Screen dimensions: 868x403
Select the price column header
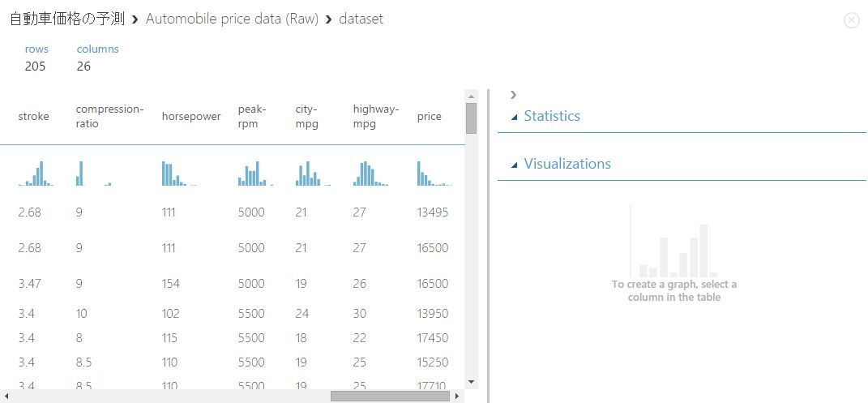click(x=430, y=116)
